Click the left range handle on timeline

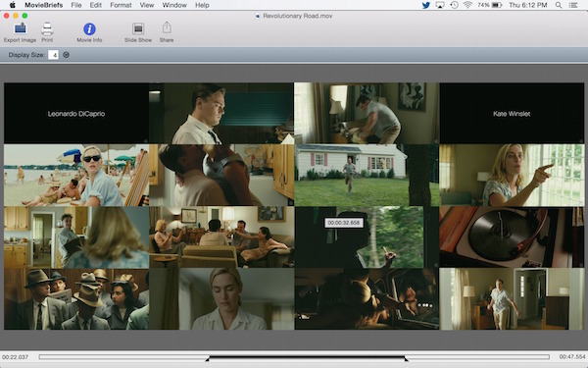point(208,360)
